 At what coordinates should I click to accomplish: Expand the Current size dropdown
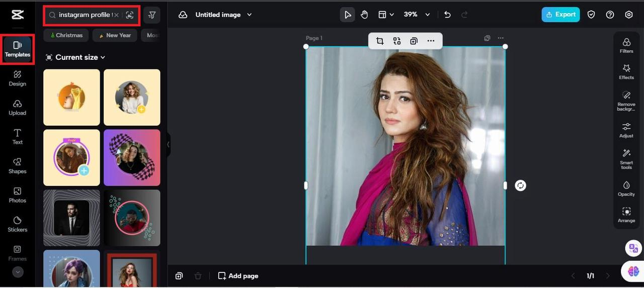75,57
